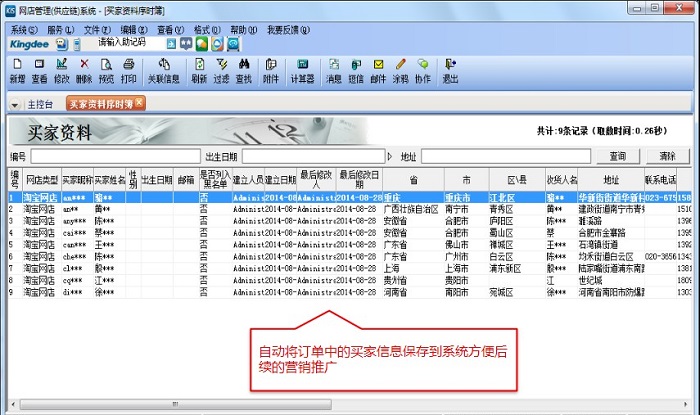Expand the triangle arrow next to 出生日期 field
Image resolution: width=700 pixels, height=415 pixels.
coord(390,157)
